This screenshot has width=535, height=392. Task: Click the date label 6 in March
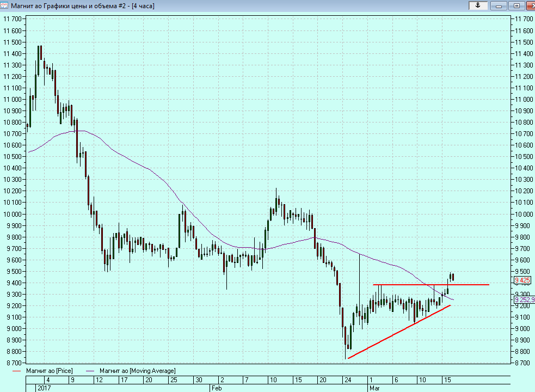396,379
